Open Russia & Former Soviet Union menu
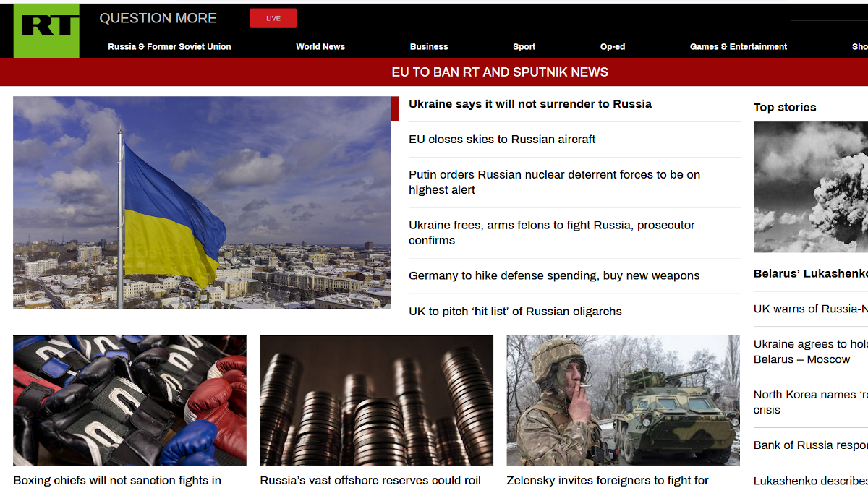 coord(169,46)
